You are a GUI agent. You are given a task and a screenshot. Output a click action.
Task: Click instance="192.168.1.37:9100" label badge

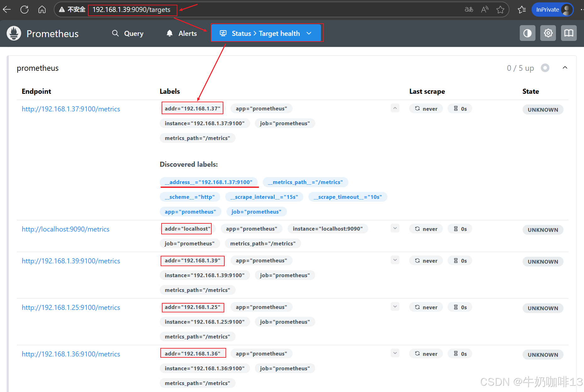coord(205,123)
